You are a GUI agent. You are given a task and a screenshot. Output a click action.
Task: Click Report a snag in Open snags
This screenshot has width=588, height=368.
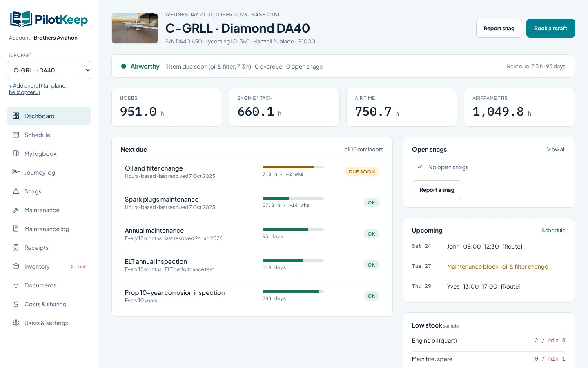click(437, 190)
